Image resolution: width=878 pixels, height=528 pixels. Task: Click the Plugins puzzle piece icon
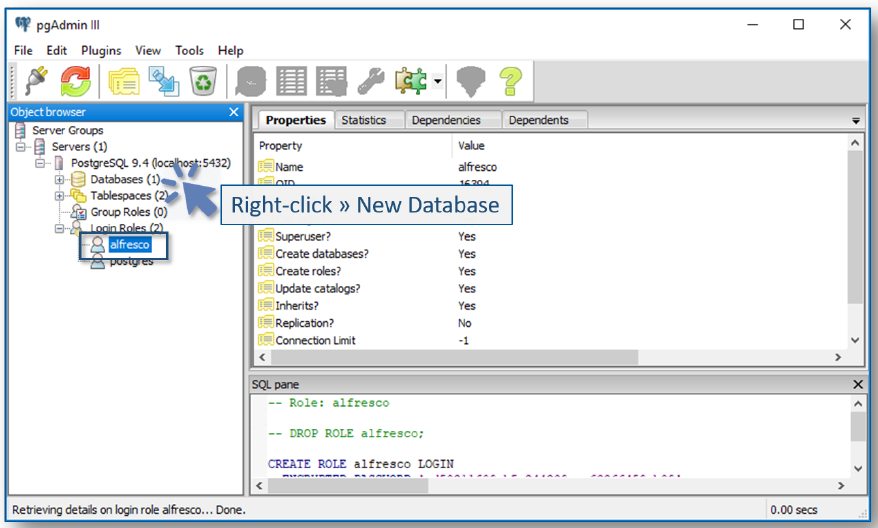click(409, 80)
